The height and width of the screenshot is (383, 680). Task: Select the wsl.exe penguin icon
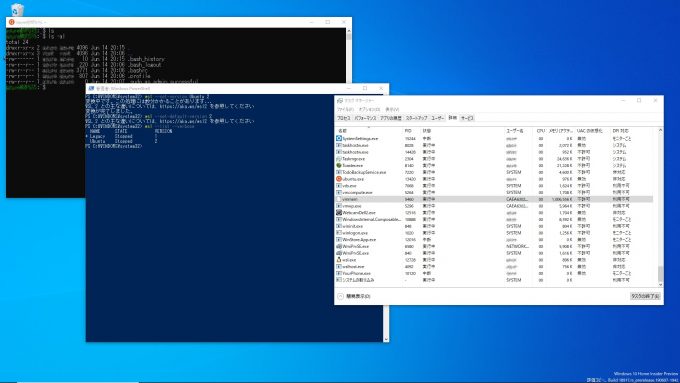[x=339, y=260]
